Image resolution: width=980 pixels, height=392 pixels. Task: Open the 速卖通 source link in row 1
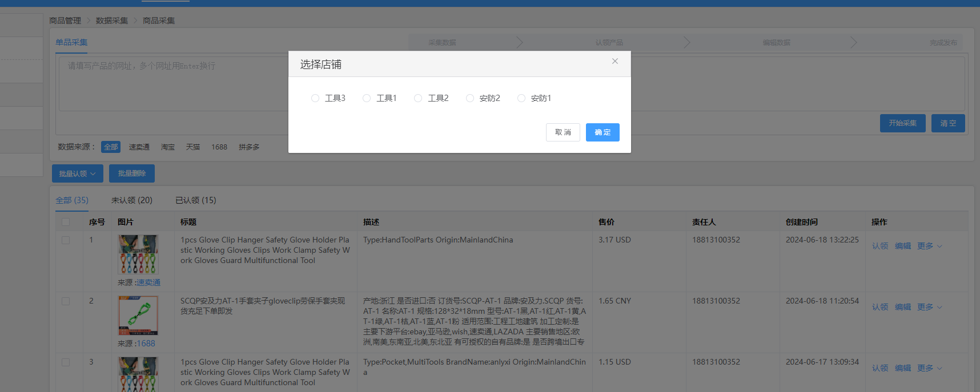tap(148, 282)
